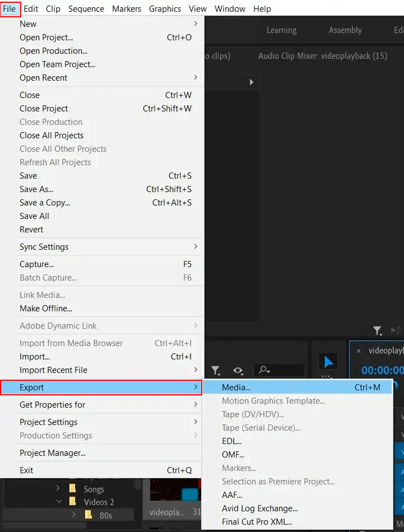Choose Avid Log Exchange... export option
This screenshot has width=404, height=532.
point(298,508)
